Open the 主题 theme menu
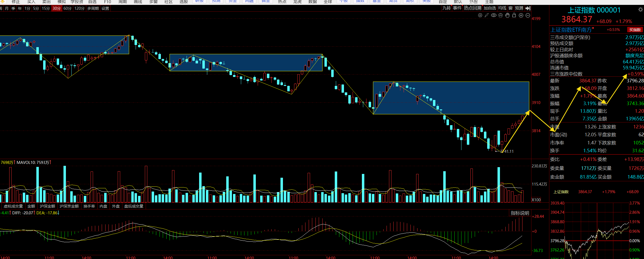Screen dimensions: 644x259 tap(489, 2)
